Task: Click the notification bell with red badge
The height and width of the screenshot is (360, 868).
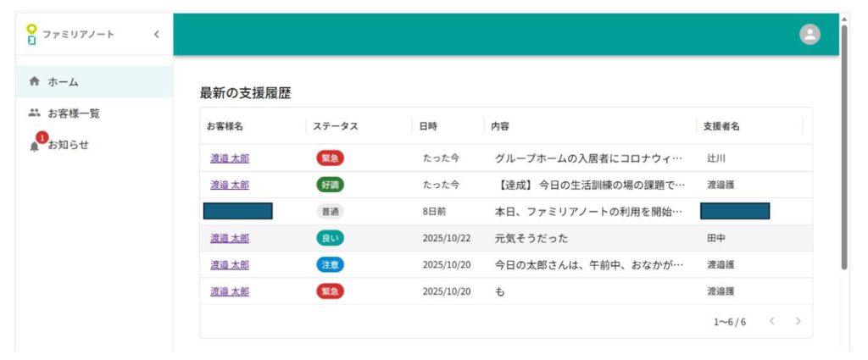Action: [x=35, y=145]
